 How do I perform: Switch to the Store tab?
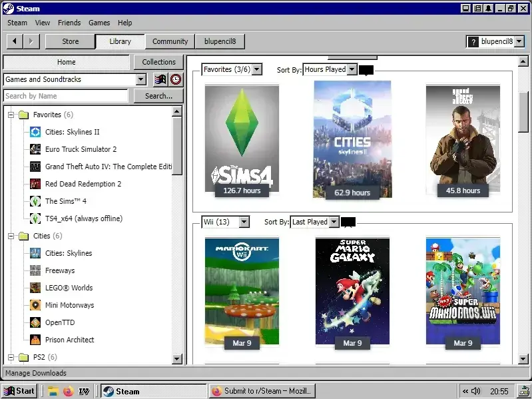point(70,41)
